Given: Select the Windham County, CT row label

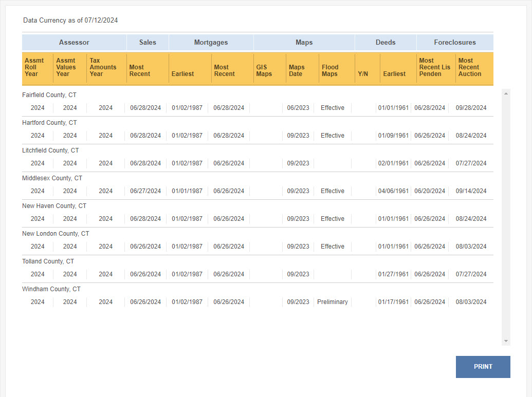Looking at the screenshot, I should click(x=51, y=289).
